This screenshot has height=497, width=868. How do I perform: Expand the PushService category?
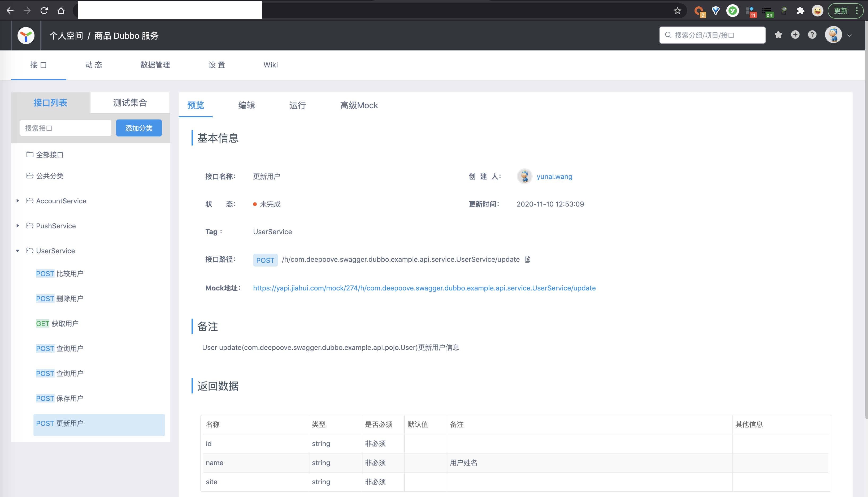pos(18,226)
